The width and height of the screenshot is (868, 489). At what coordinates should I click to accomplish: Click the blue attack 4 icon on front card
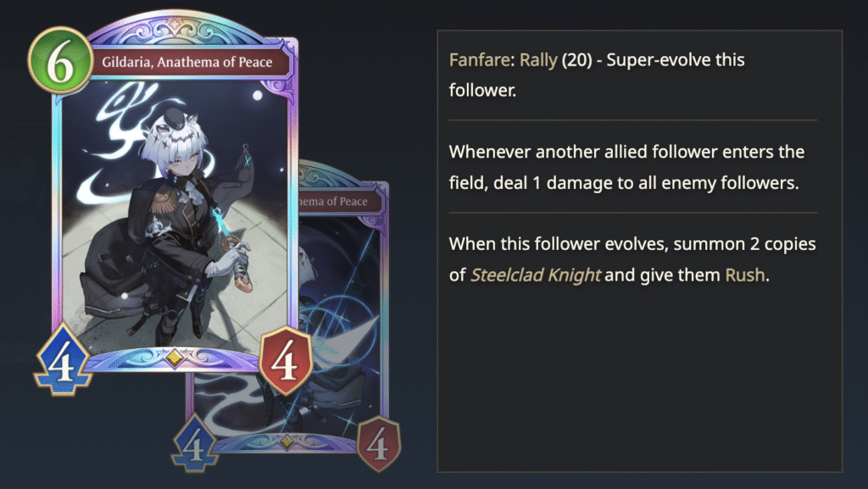point(63,361)
